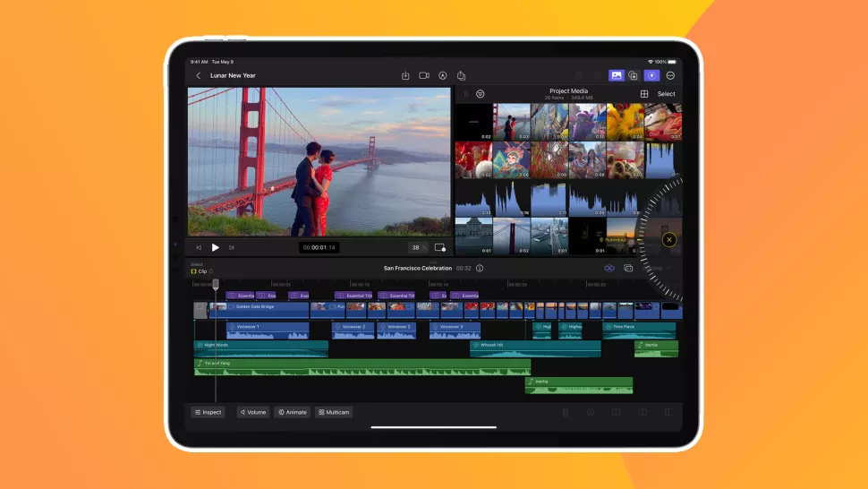Select the Golden Gate Bridge clip
Screen dimensions: 868x489
coord(260,310)
